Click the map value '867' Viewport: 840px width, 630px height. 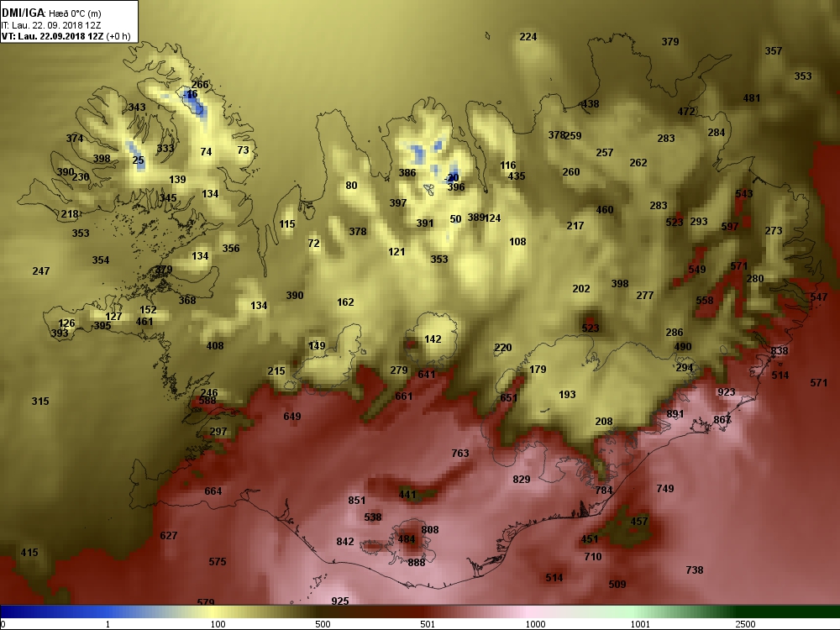coord(722,419)
